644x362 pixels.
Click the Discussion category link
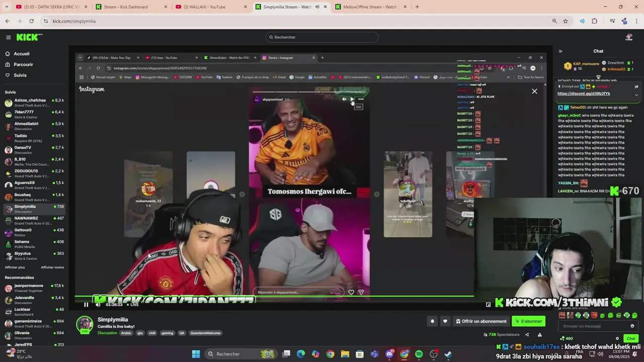[x=107, y=333]
